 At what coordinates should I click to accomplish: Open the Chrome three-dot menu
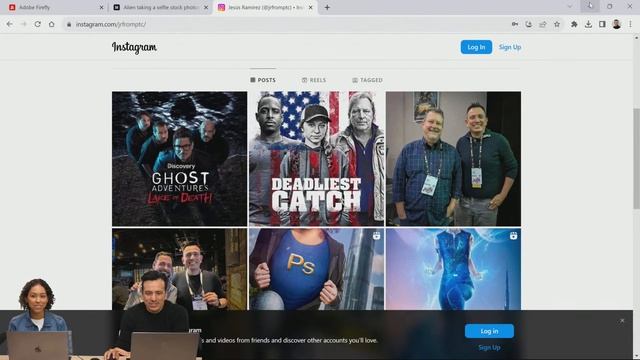(x=630, y=24)
